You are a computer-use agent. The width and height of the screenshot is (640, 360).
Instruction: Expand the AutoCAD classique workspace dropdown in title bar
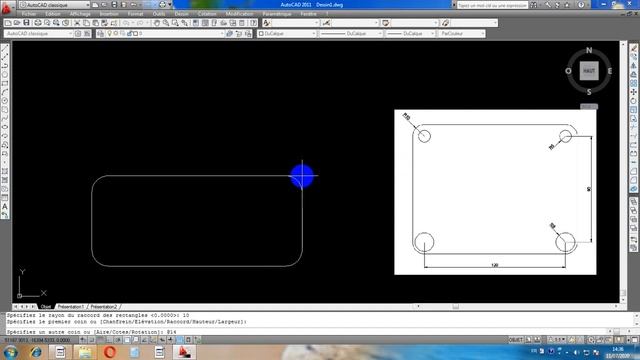[88, 5]
